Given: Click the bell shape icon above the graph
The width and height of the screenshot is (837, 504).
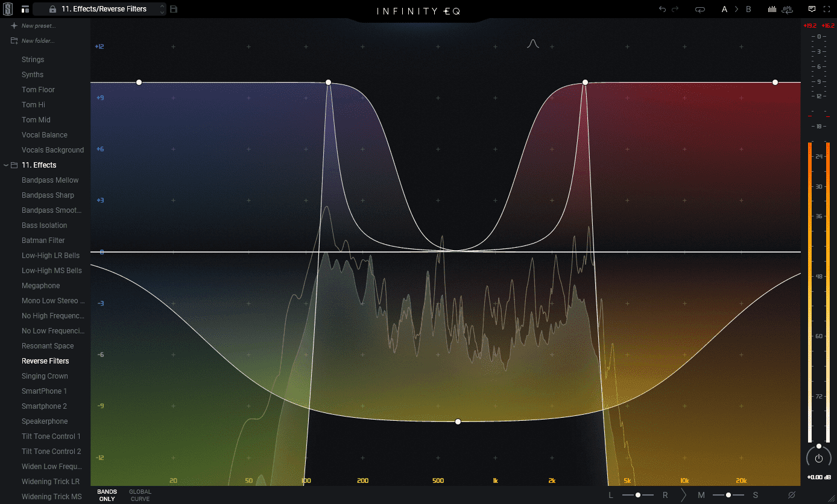Looking at the screenshot, I should tap(532, 43).
